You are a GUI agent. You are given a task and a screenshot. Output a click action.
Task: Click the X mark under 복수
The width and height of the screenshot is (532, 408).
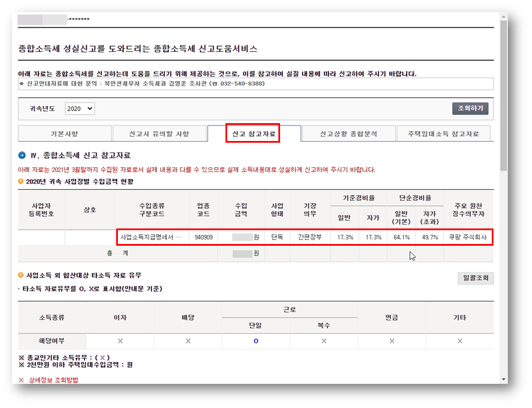(x=324, y=341)
